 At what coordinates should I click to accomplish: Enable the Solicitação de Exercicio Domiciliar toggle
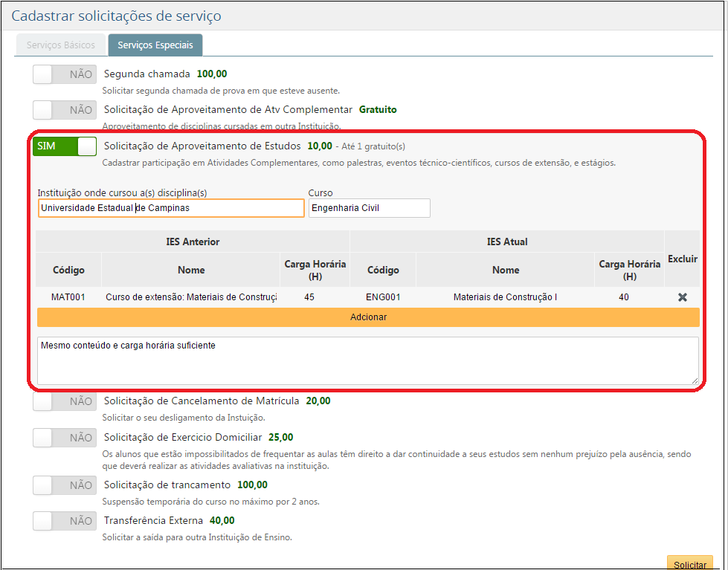[x=63, y=437]
